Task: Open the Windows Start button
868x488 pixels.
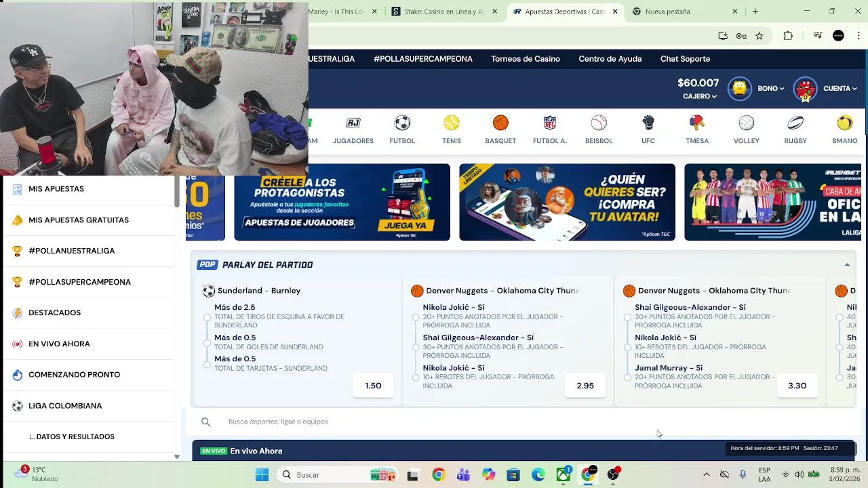Action: (x=262, y=475)
